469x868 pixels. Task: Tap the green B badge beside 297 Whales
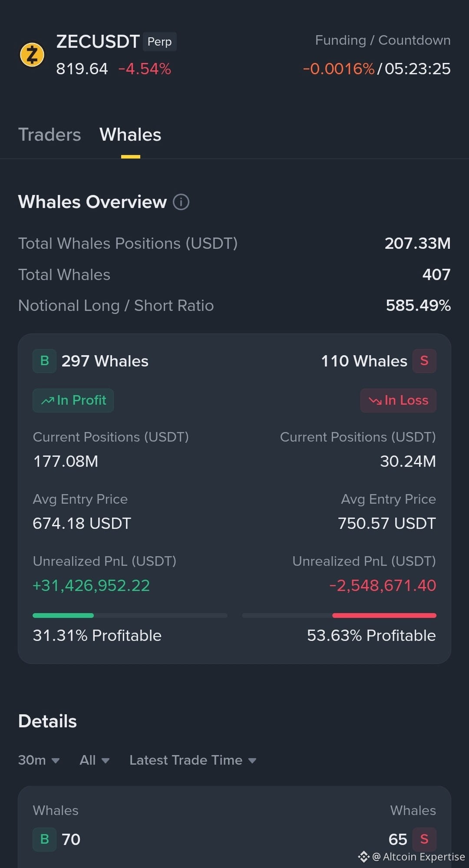(x=44, y=361)
